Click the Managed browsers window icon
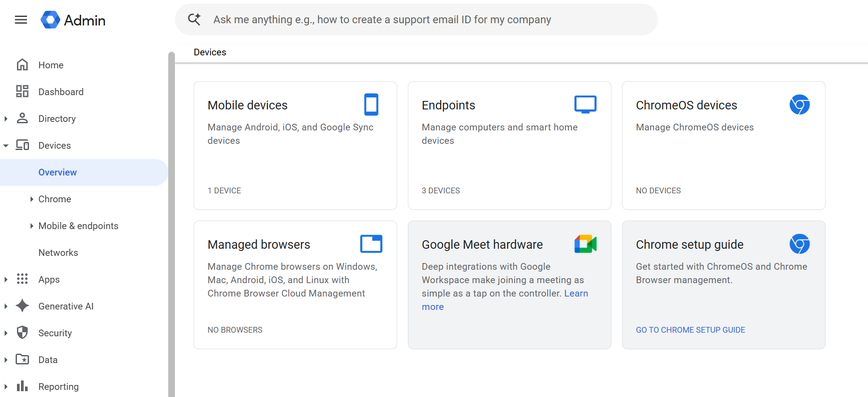The height and width of the screenshot is (397, 868). point(371,244)
